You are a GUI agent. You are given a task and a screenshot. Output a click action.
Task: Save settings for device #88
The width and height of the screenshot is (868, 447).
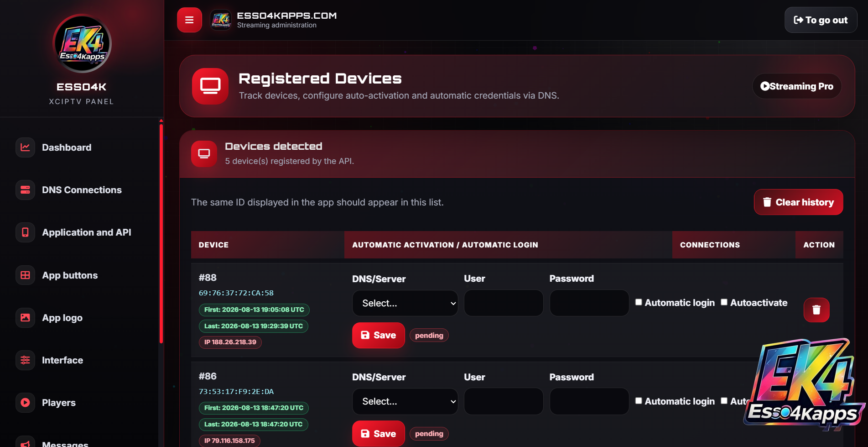tap(379, 335)
